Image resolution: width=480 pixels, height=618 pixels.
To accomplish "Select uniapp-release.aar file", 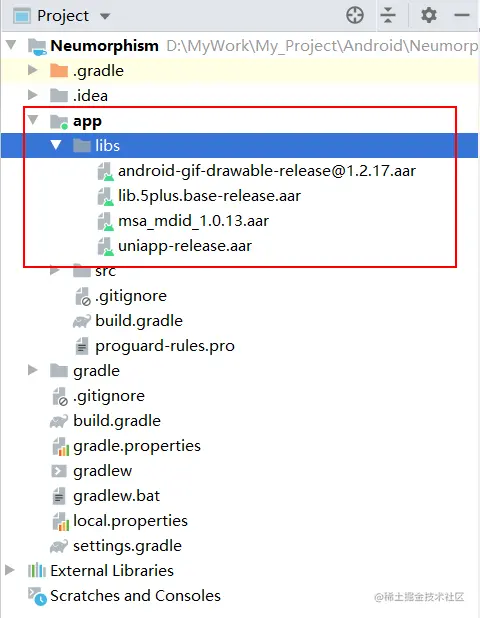I will click(x=185, y=246).
